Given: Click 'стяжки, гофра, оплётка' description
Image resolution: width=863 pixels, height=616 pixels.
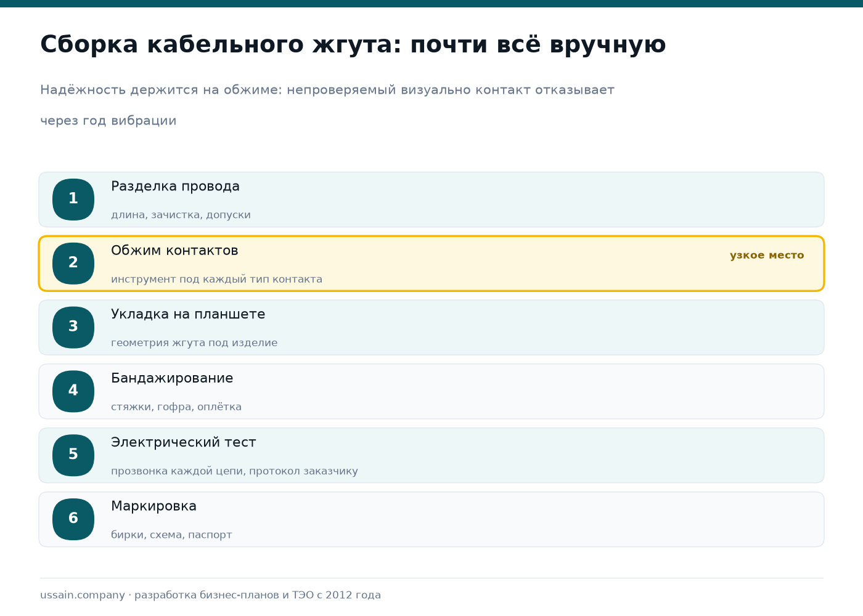Looking at the screenshot, I should coord(176,407).
